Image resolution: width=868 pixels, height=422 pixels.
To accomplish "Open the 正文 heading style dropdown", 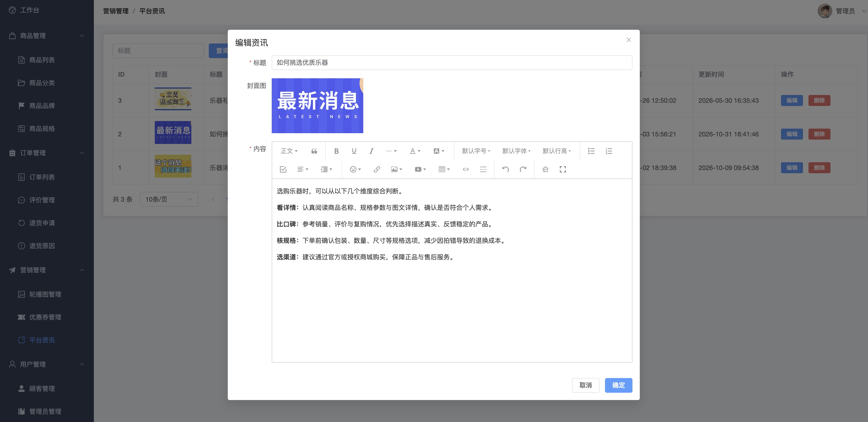I will 289,151.
